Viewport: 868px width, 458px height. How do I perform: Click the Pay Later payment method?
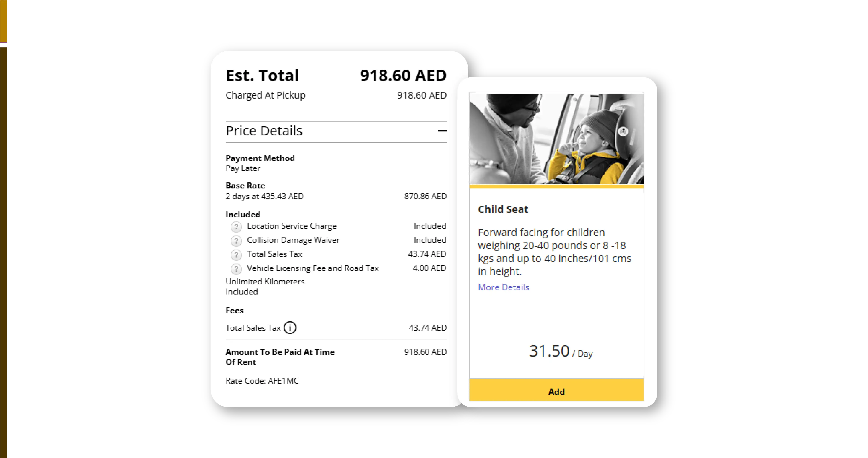pyautogui.click(x=243, y=168)
